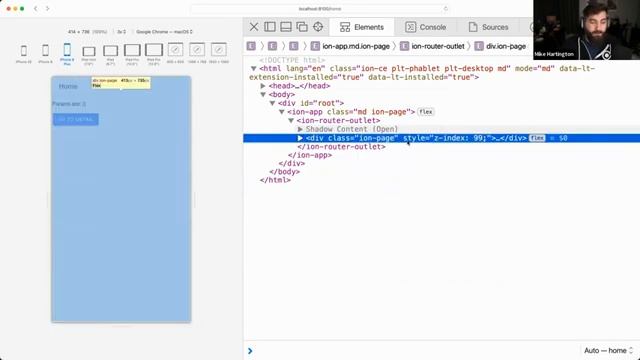This screenshot has height=360, width=640.
Task: Open the Auto — home execution context selector
Action: (608, 351)
